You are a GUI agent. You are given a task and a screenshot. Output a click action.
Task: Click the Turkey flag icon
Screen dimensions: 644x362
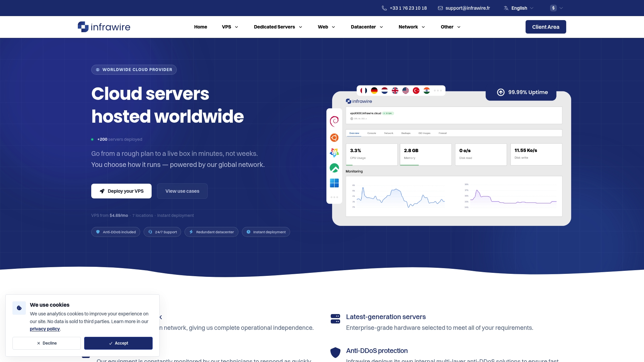click(x=416, y=90)
